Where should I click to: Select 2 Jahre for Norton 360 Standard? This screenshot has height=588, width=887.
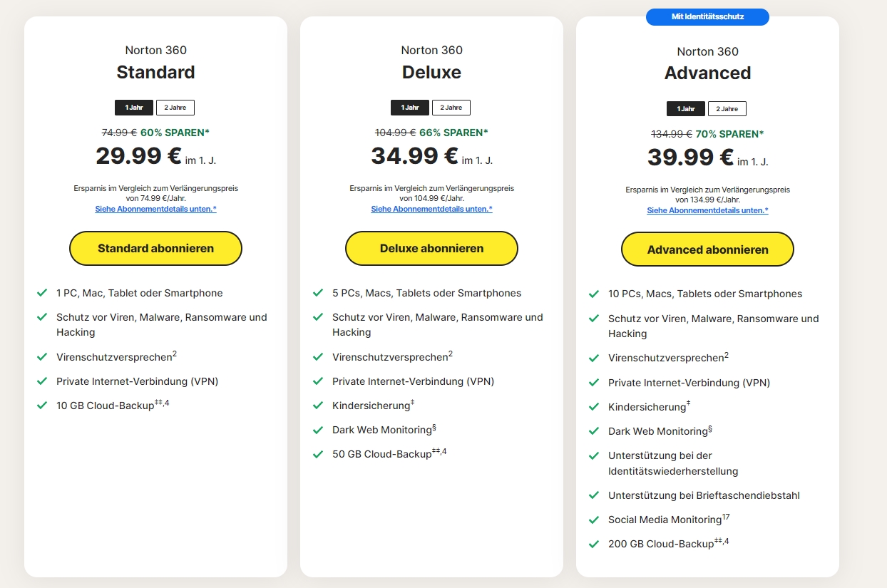tap(175, 108)
